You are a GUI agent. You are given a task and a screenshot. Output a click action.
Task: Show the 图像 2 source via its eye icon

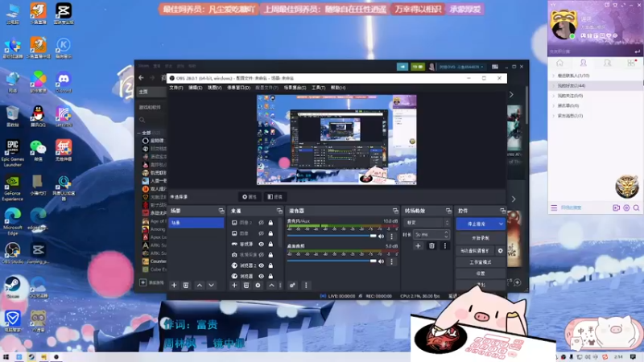[x=261, y=223]
